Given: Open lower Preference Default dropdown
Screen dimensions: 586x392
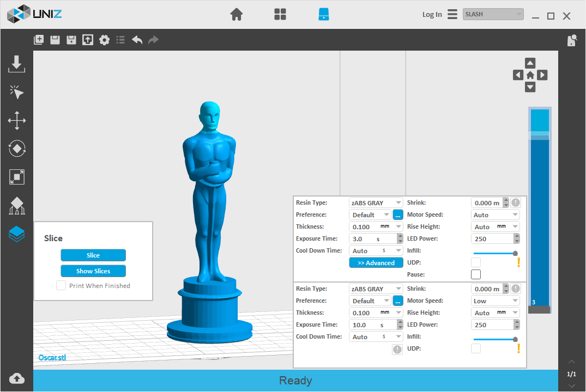Looking at the screenshot, I should point(370,301).
